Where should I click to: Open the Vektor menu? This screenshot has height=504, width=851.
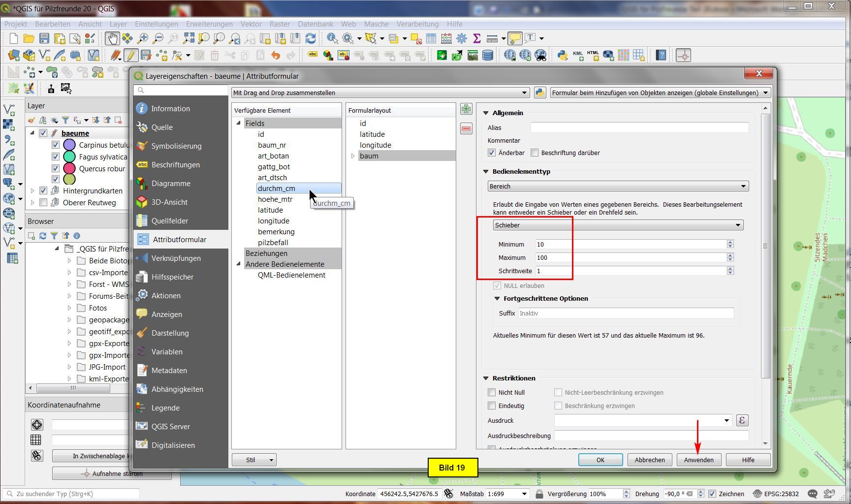point(251,24)
